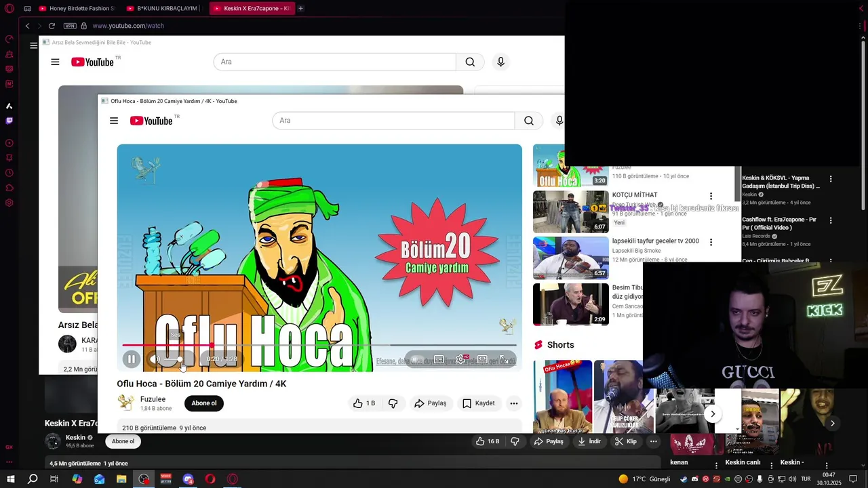
Task: Open options for Keskin & KÖKSVL video
Action: click(831, 179)
